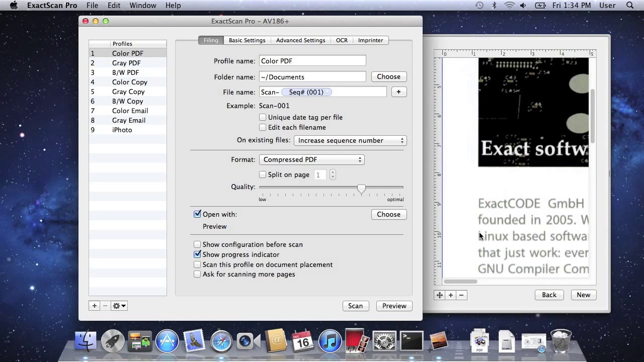The image size is (644, 362).
Task: Switch to the Advanced Settings tab
Action: 300,40
